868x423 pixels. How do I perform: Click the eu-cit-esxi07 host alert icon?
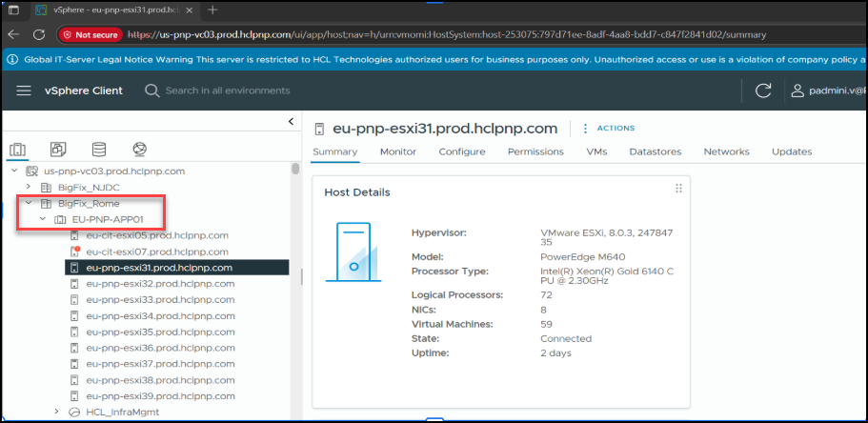[x=75, y=252]
